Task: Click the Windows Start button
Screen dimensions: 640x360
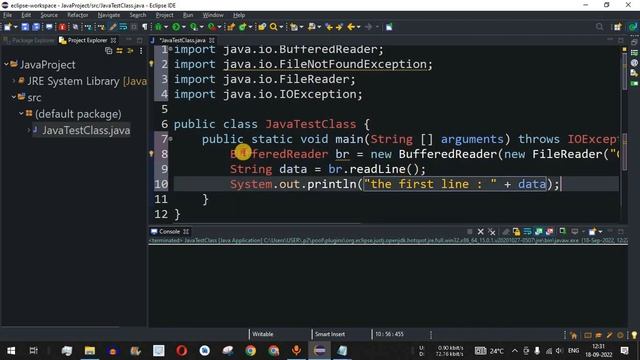Action: (11, 351)
